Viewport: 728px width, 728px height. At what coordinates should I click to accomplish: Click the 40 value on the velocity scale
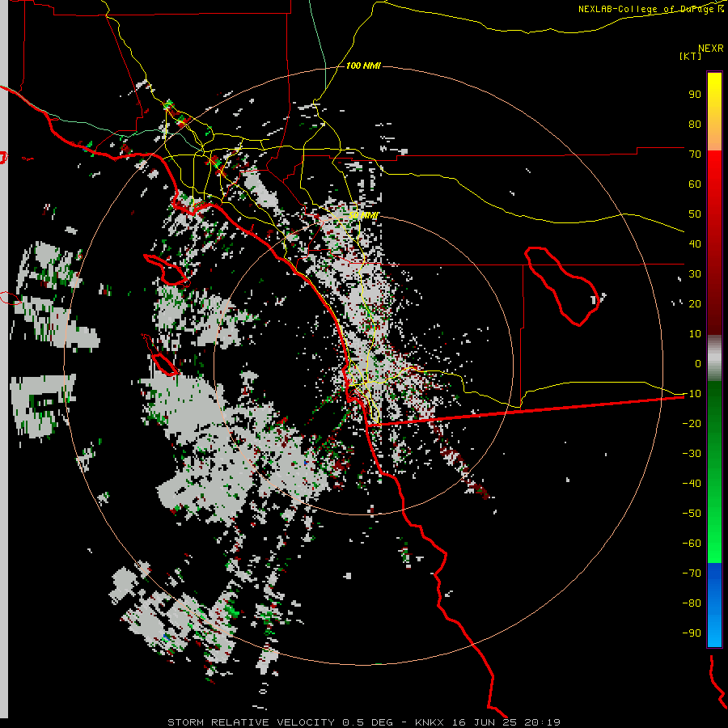[x=695, y=243]
